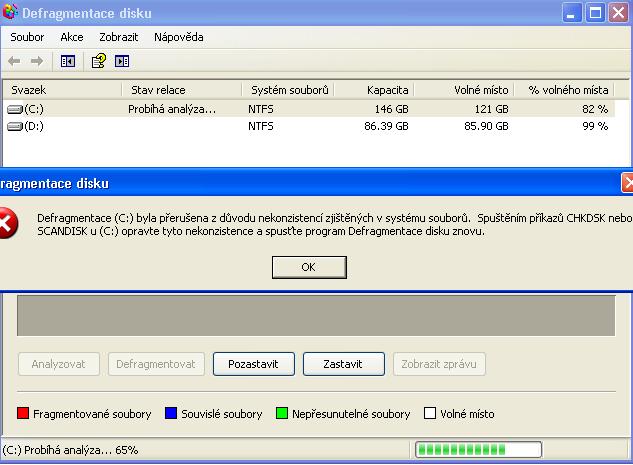
Task: Open the Zobrazit menu
Action: [x=119, y=37]
